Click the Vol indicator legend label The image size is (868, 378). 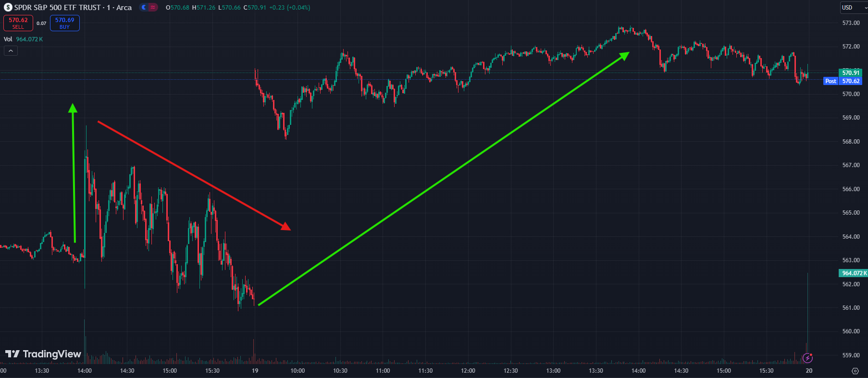tap(8, 39)
